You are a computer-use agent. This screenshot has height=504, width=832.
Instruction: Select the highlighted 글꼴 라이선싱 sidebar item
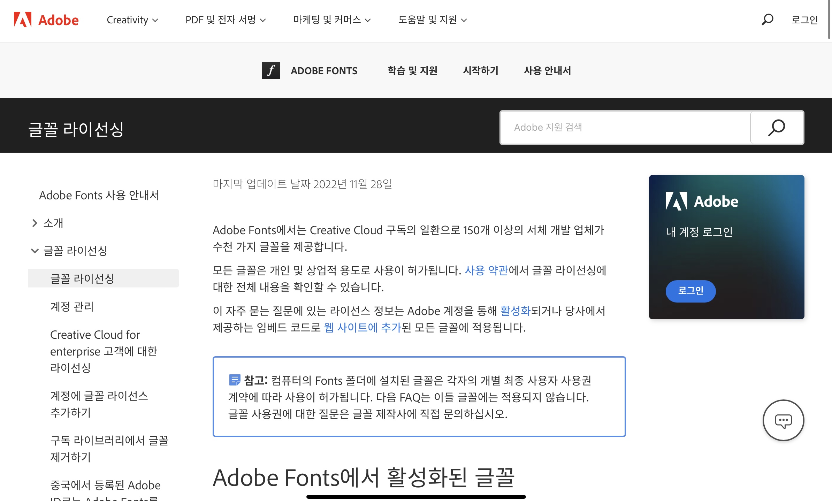(x=104, y=278)
